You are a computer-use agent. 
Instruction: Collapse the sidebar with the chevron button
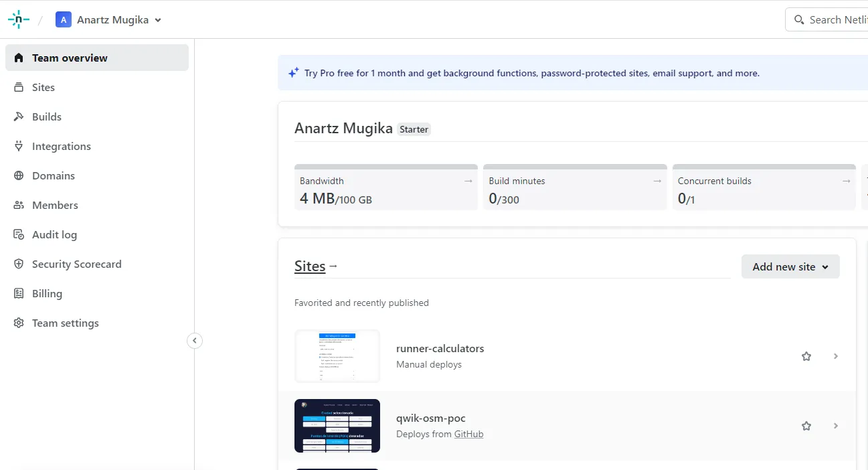click(x=194, y=341)
